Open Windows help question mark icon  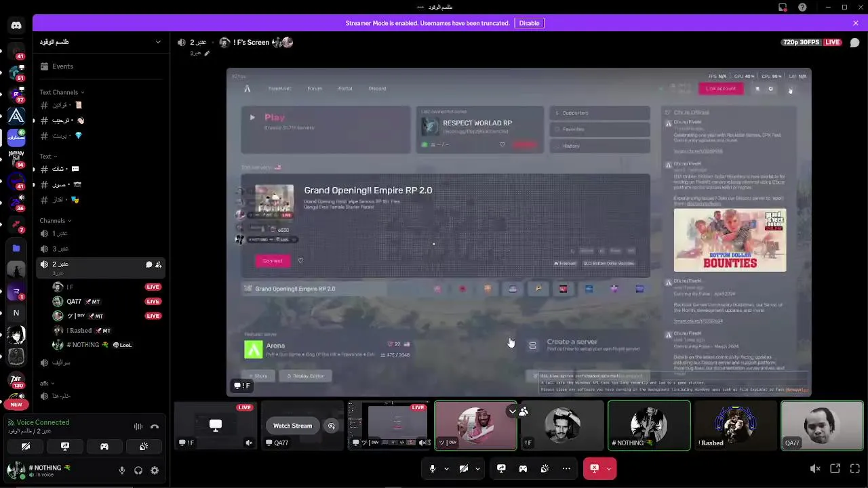[803, 7]
